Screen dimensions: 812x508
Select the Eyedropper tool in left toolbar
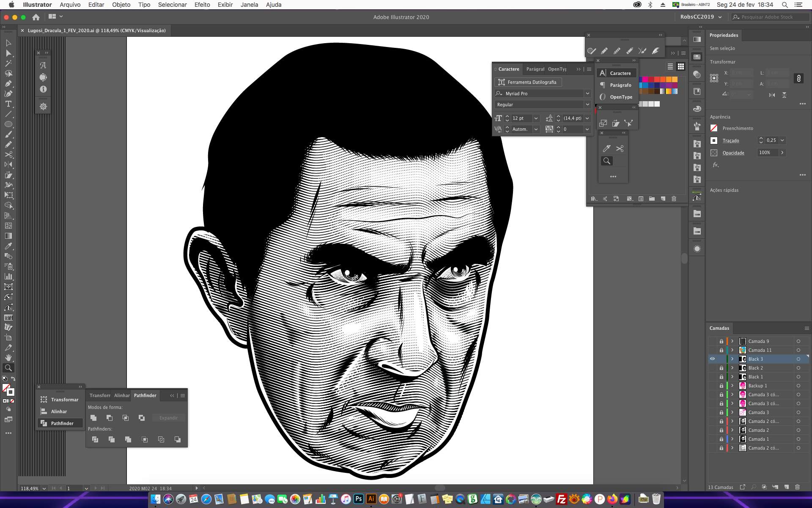coord(8,246)
